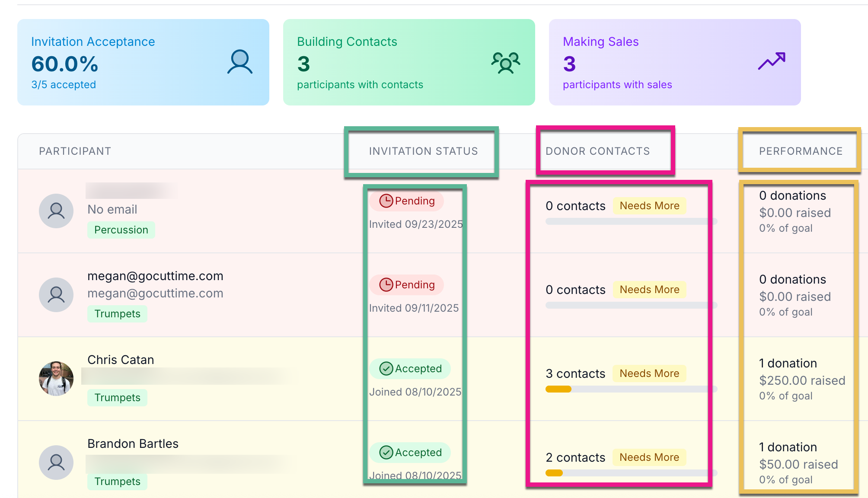Viewport: 868px width, 498px height.
Task: Click the Building Contacts group icon
Action: pyautogui.click(x=505, y=63)
